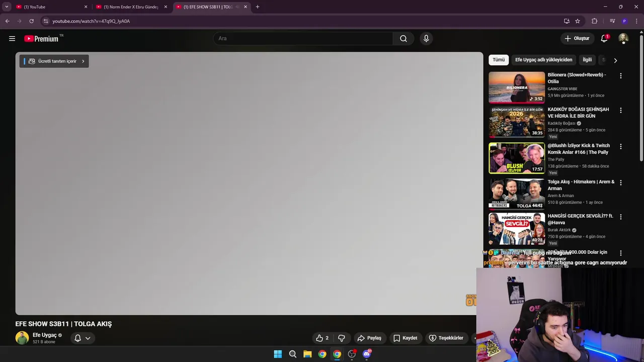
Task: Open more options for Tolga Akış Hitmakers video
Action: [620, 183]
